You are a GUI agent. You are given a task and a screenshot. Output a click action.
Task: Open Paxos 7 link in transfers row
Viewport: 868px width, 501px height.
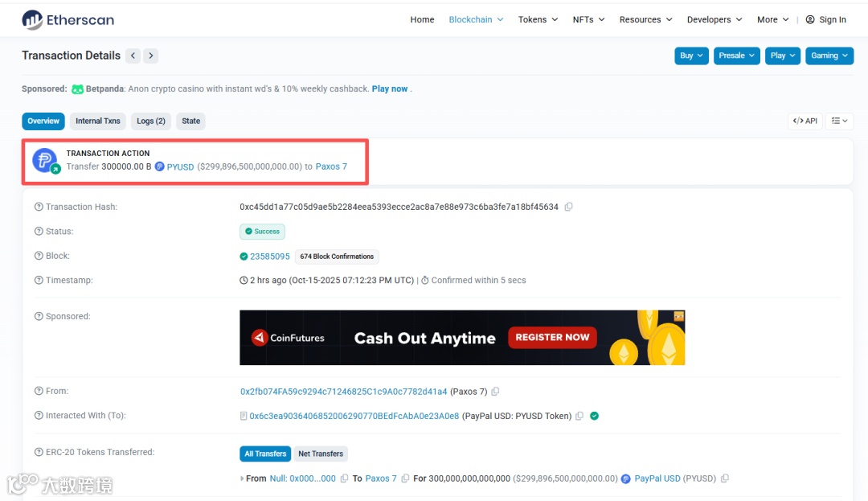[x=381, y=478]
